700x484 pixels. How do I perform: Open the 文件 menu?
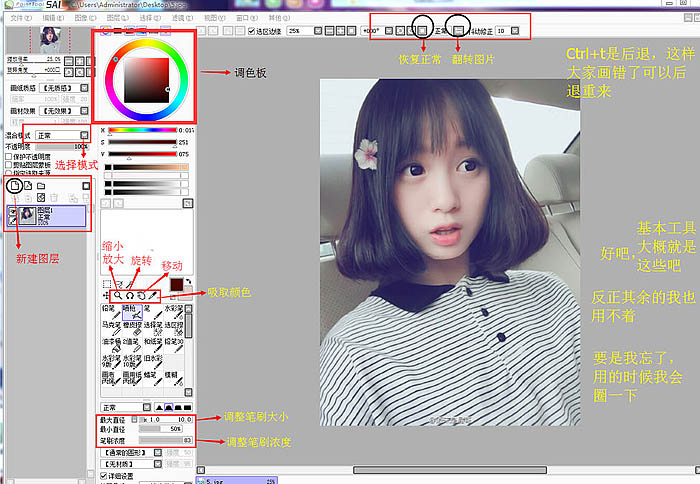[21, 18]
